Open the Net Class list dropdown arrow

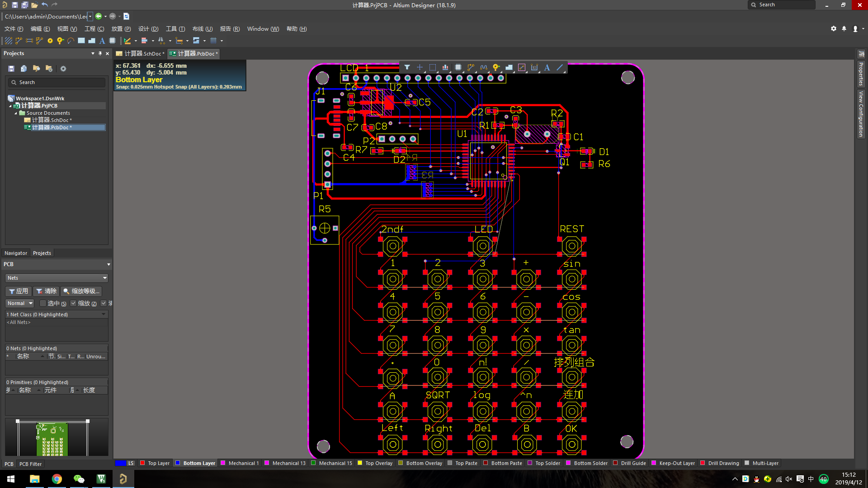tap(104, 314)
